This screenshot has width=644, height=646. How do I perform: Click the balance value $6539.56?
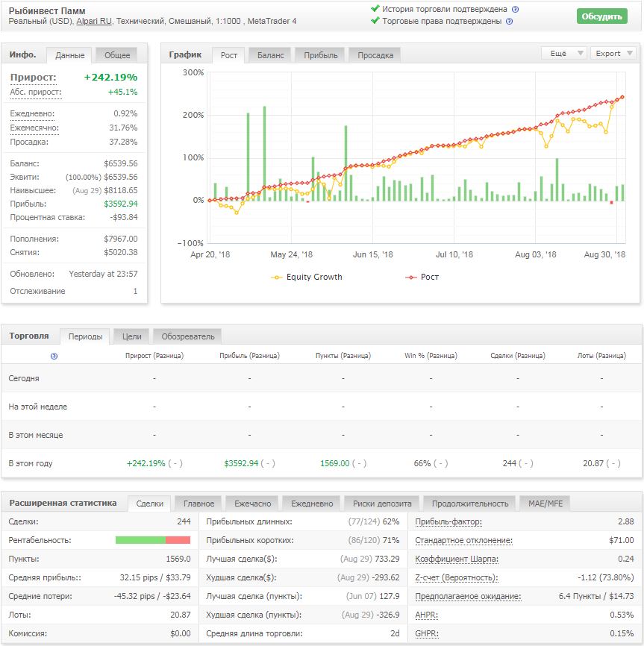click(121, 163)
